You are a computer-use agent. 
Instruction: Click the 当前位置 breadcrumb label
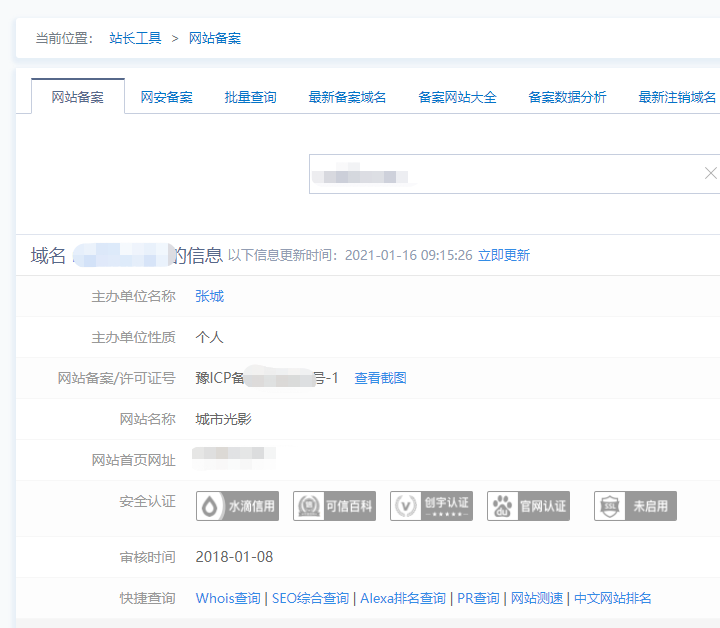[64, 38]
